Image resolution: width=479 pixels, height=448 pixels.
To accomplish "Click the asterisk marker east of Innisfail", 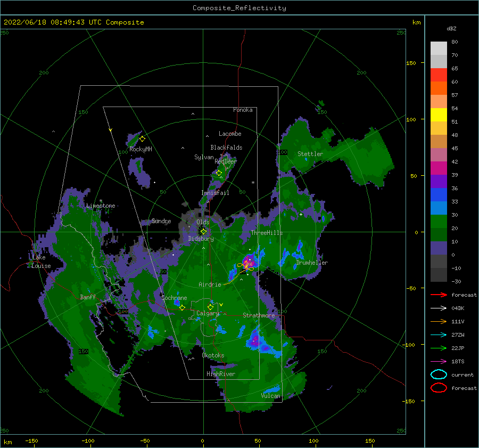I will [253, 183].
